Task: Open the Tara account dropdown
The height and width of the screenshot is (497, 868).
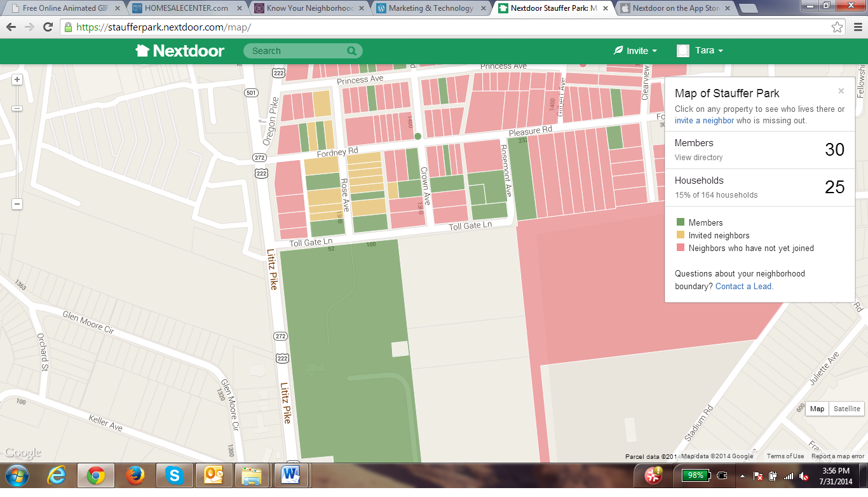Action: click(x=700, y=51)
